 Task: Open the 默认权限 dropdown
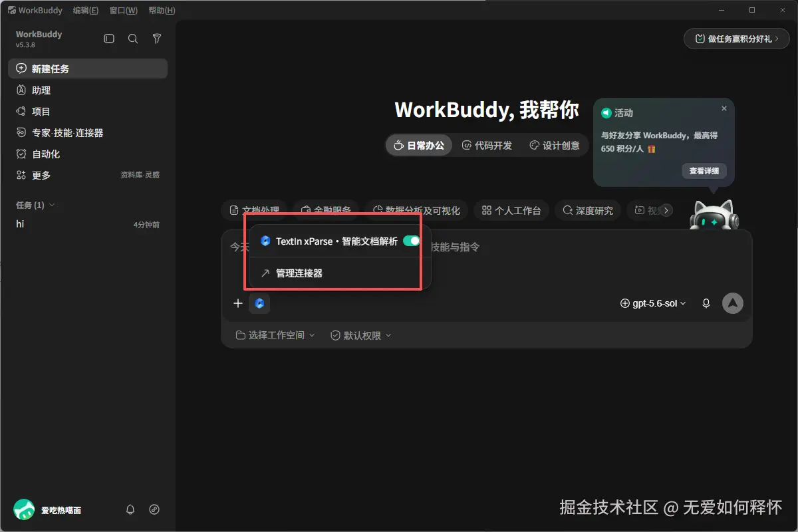pyautogui.click(x=361, y=335)
